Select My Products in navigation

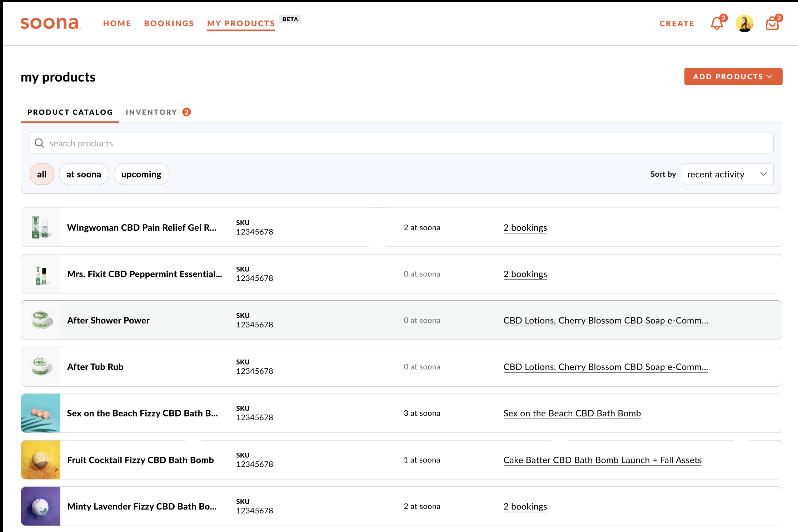pyautogui.click(x=241, y=24)
